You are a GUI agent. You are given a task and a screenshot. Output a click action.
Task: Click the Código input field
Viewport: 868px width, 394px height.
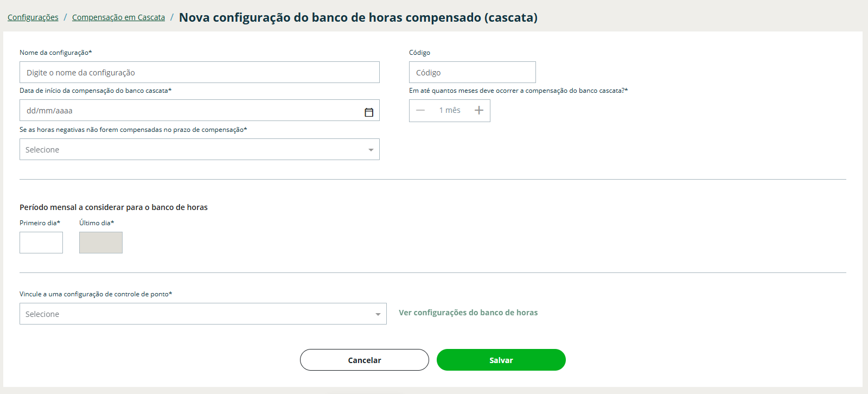(x=472, y=73)
